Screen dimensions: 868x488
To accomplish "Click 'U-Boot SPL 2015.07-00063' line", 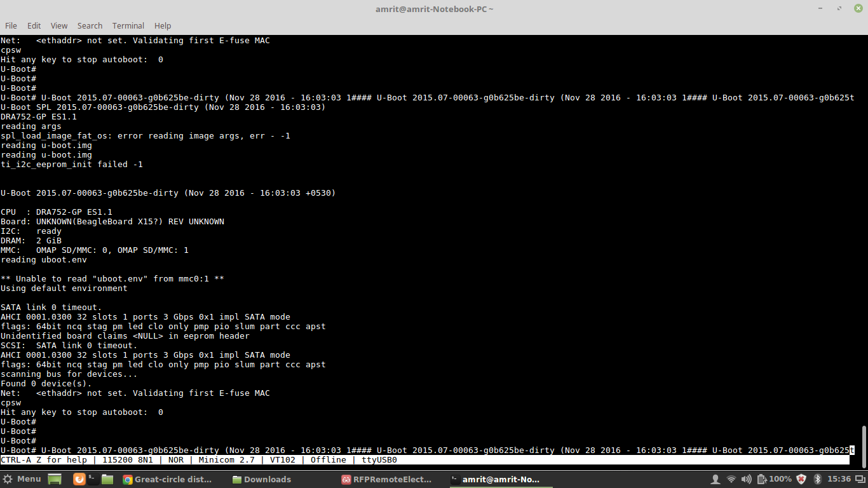I will coord(163,107).
